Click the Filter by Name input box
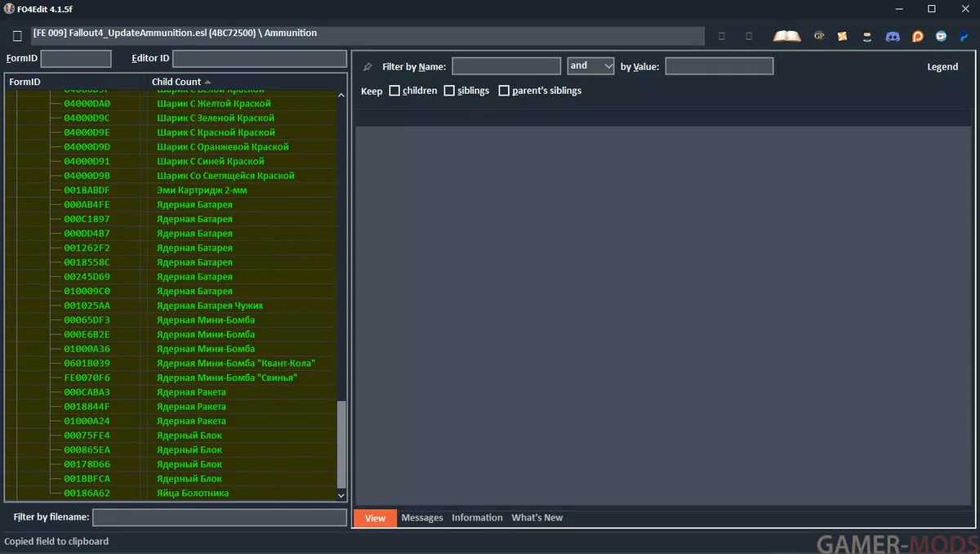980x554 pixels. 506,66
